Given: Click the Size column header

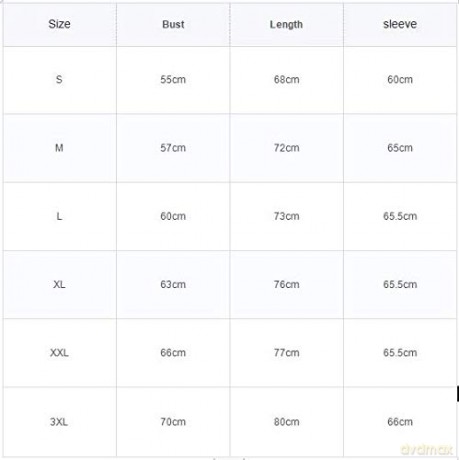Looking at the screenshot, I should 59,24.
